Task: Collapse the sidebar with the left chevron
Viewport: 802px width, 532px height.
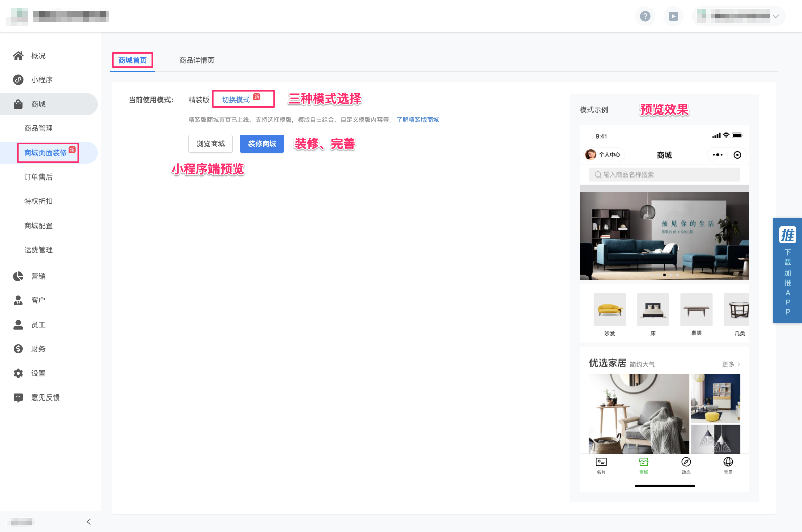Action: (89, 522)
